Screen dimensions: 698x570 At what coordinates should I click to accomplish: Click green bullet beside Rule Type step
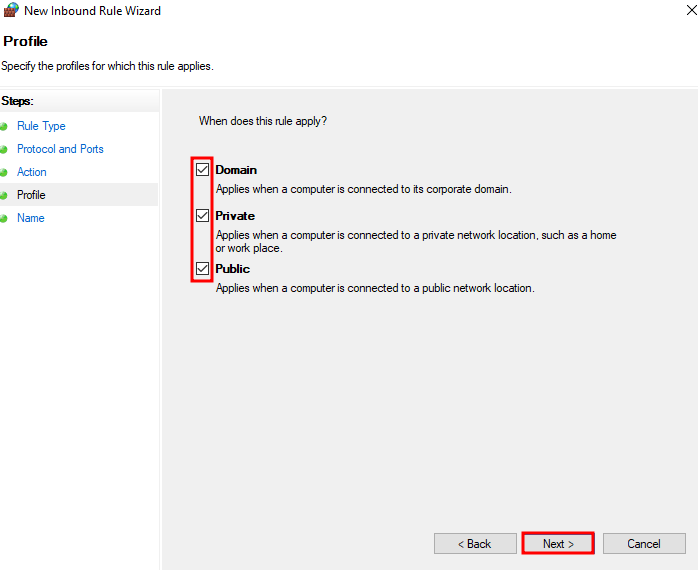coord(4,126)
